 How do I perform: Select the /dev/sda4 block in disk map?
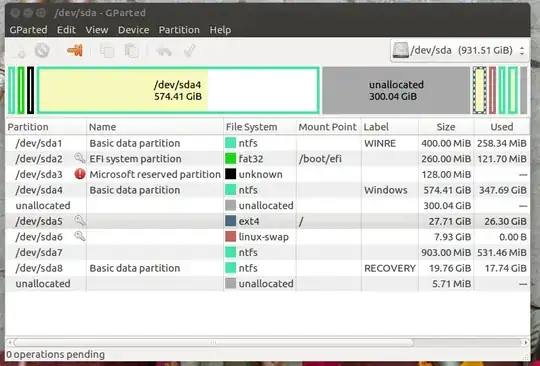[x=178, y=90]
